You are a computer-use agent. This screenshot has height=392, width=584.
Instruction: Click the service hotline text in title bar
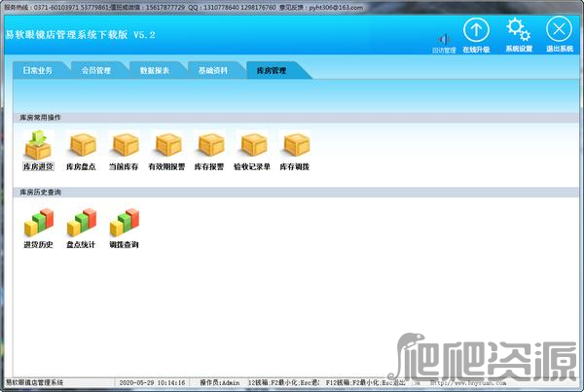[57, 7]
